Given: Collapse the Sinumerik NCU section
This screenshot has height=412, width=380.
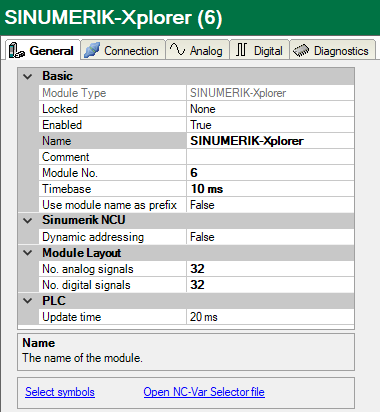Looking at the screenshot, I should pyautogui.click(x=28, y=220).
